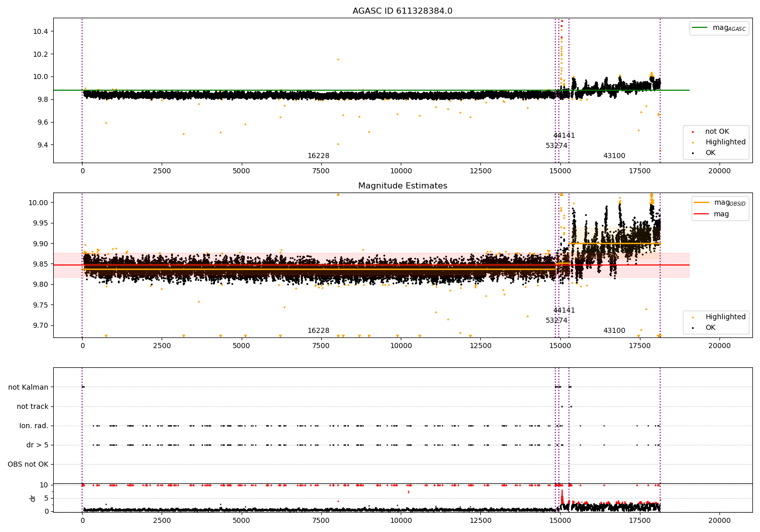The image size is (760, 532).
Task: Click y-tick 10 on the bottom dr axis
Action: pos(45,485)
